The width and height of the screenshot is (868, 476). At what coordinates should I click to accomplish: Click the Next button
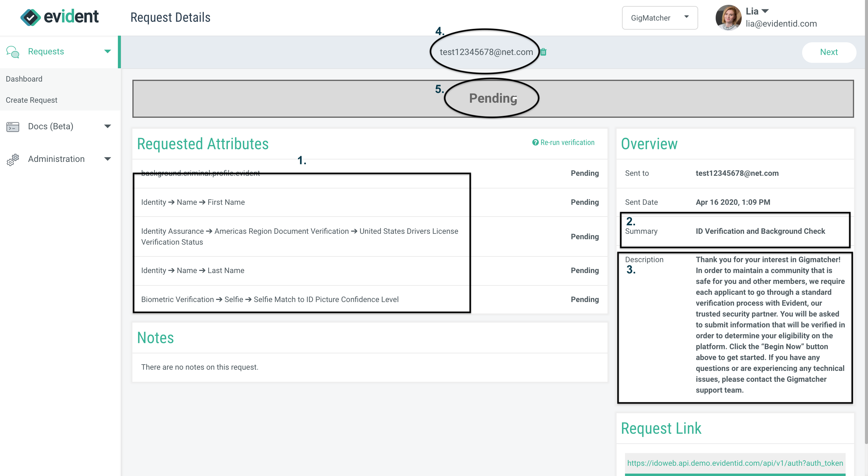pyautogui.click(x=829, y=52)
